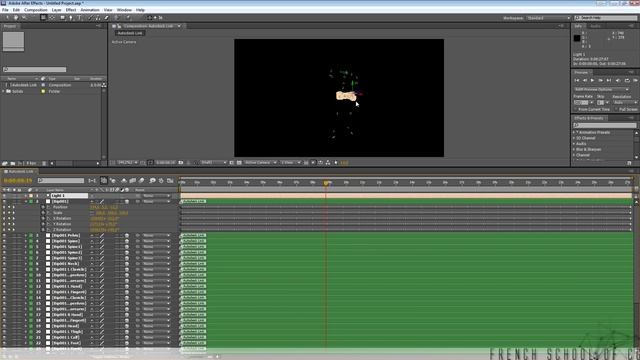The height and width of the screenshot is (360, 640).
Task: Jump to last frame in Preview panel
Action: 609,80
